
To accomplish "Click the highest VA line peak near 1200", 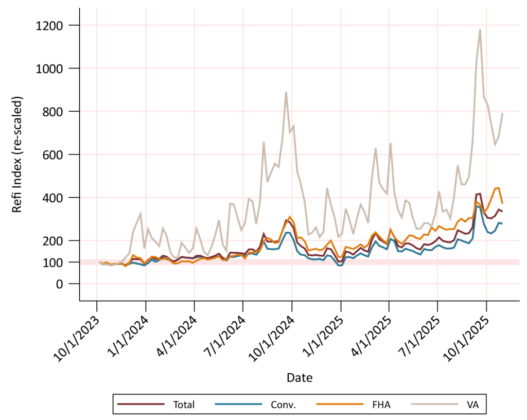I will [480, 30].
